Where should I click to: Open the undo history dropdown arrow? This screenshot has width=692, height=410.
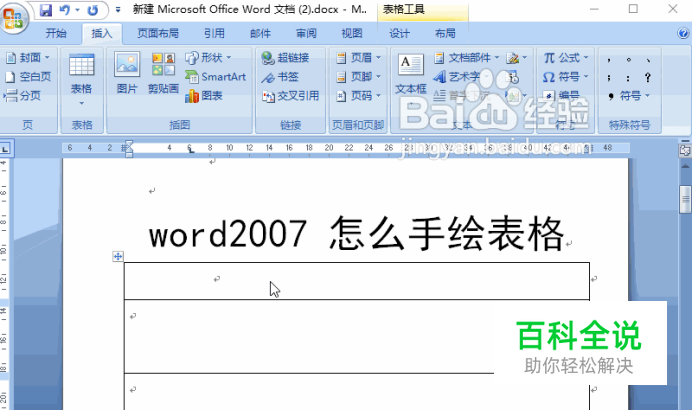coord(77,10)
